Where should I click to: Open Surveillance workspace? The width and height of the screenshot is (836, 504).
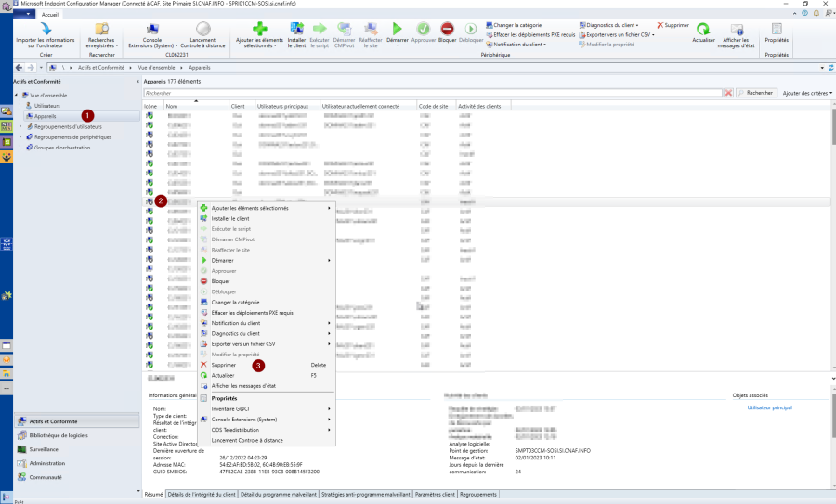pyautogui.click(x=77, y=449)
